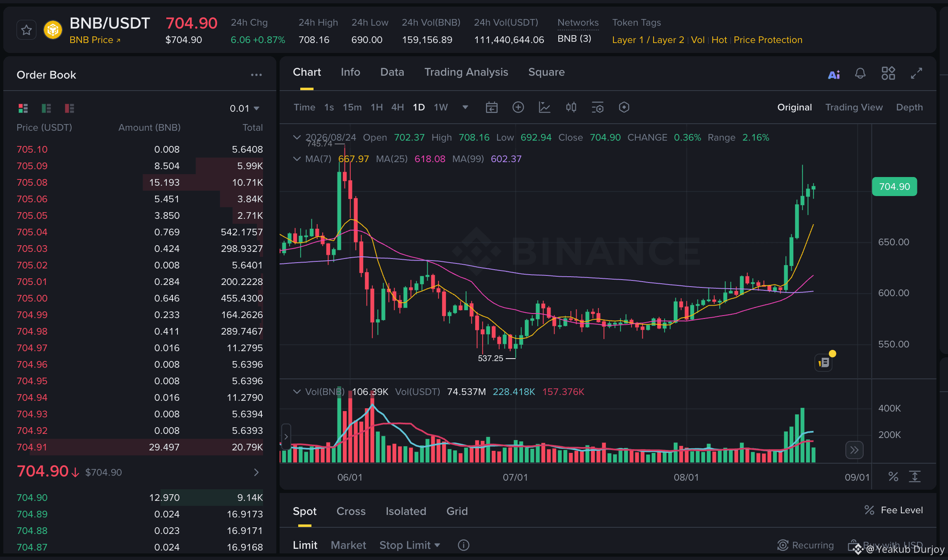Viewport: 948px width, 560px height.
Task: Open the Ai chart assistant icon
Action: coord(834,74)
